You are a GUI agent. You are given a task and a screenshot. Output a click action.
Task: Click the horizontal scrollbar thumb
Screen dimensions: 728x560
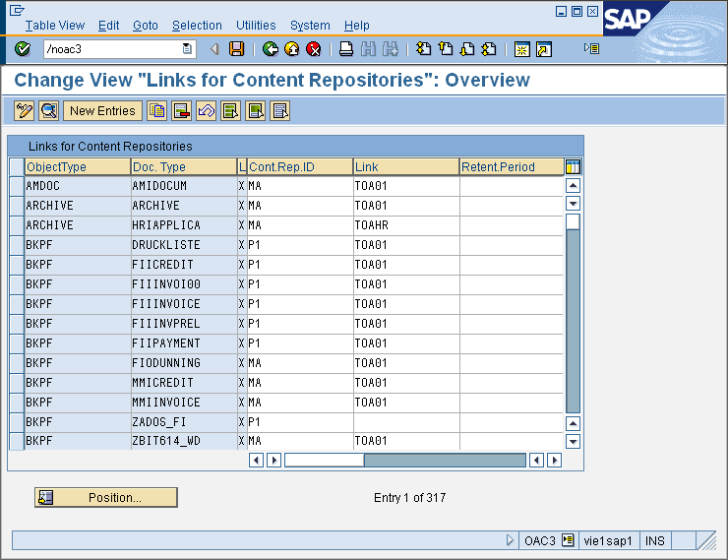tap(324, 460)
